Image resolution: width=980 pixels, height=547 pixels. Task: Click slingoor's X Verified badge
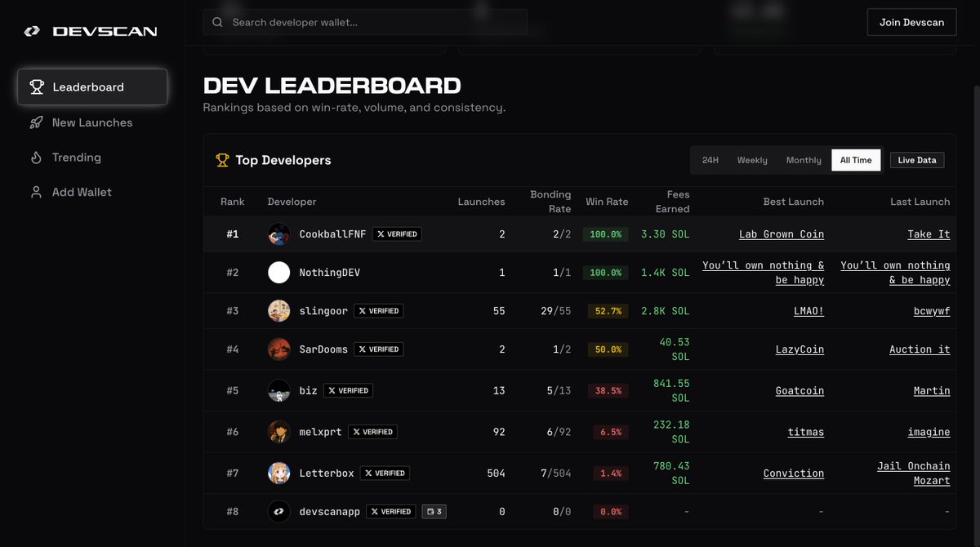379,311
